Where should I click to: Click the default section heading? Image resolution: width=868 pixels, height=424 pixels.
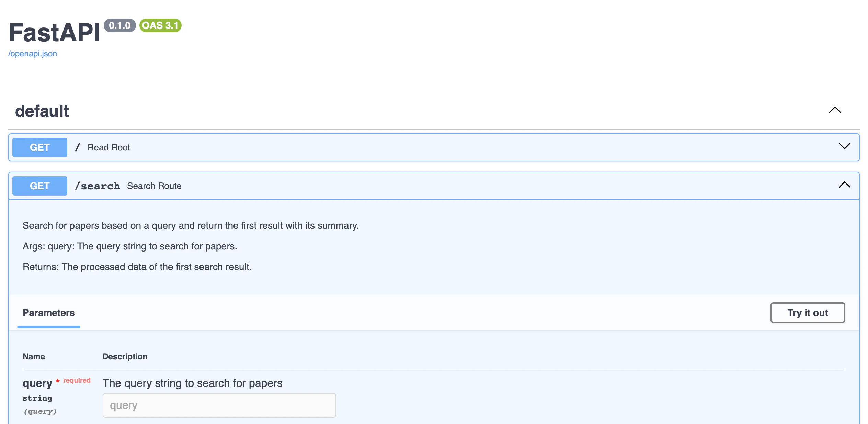click(42, 111)
